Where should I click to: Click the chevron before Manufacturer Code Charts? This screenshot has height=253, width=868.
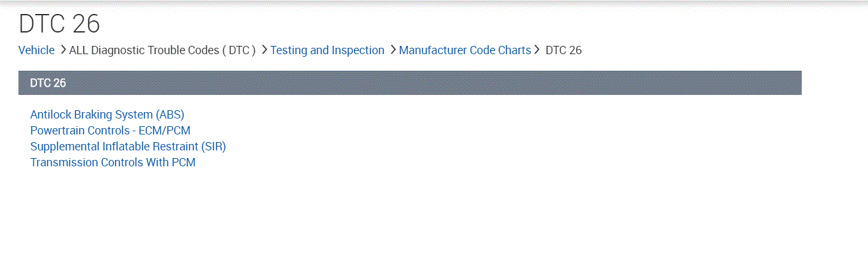pyautogui.click(x=393, y=50)
